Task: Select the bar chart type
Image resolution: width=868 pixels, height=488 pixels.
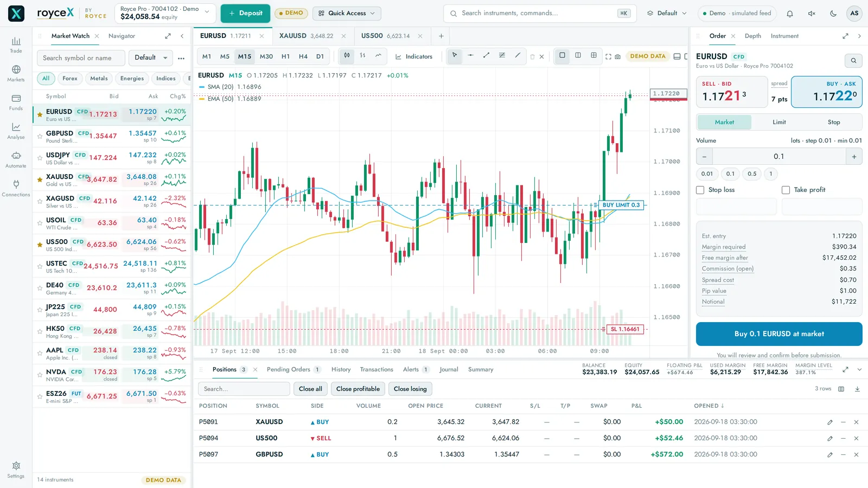Action: 362,56
